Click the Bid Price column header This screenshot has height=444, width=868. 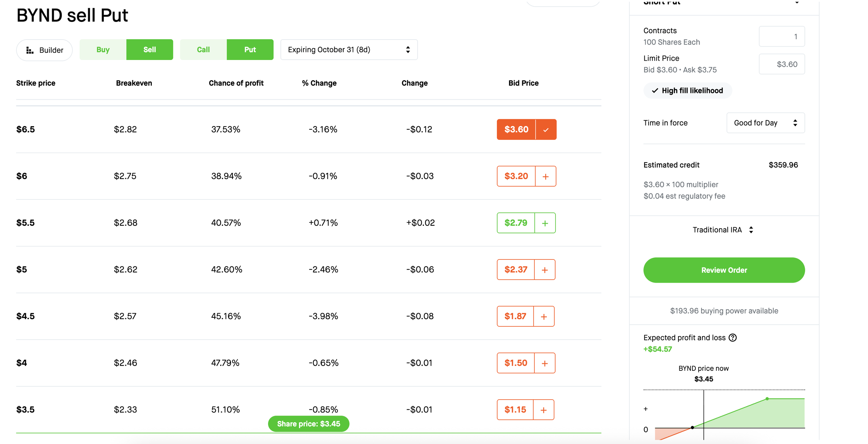pyautogui.click(x=524, y=83)
